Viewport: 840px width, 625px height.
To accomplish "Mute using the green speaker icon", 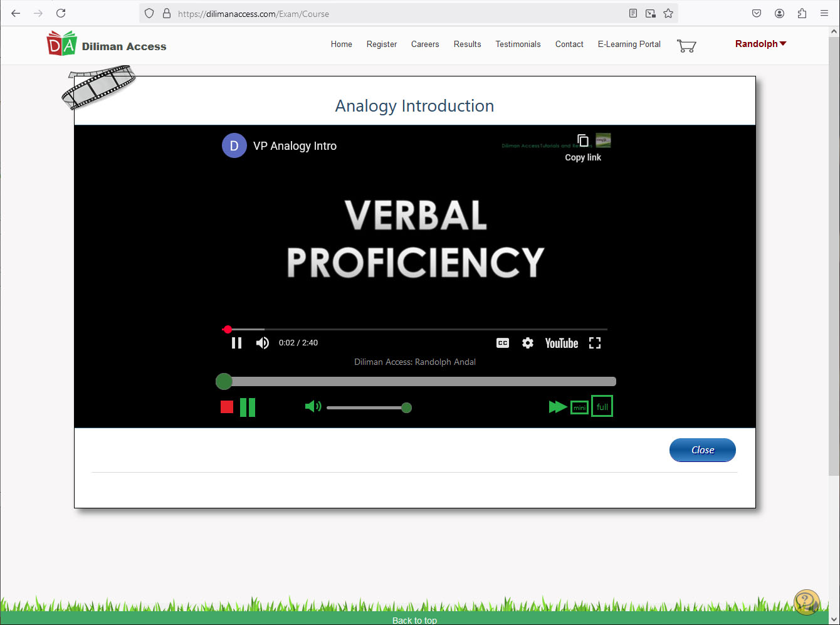I will click(x=313, y=407).
